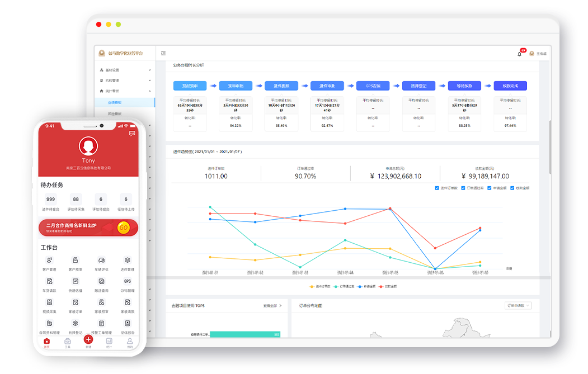
Task: Select 业绩看板 in the sidebar
Action: click(x=115, y=102)
